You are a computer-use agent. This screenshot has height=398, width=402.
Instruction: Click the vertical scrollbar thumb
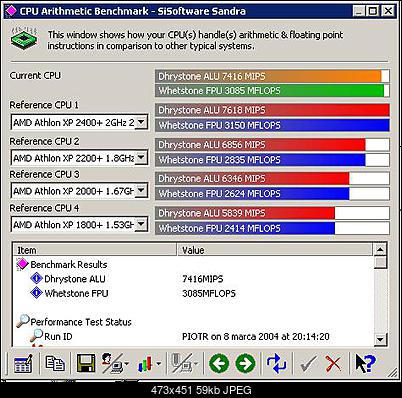[380, 262]
